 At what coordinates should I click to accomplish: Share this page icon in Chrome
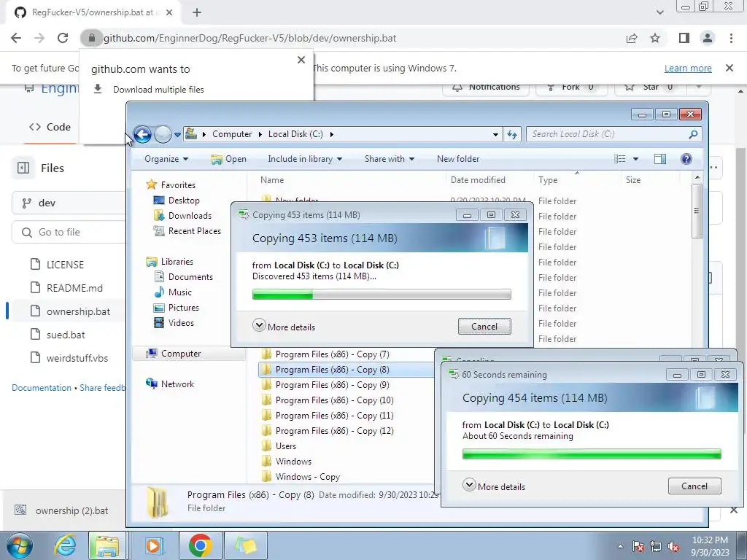point(632,38)
